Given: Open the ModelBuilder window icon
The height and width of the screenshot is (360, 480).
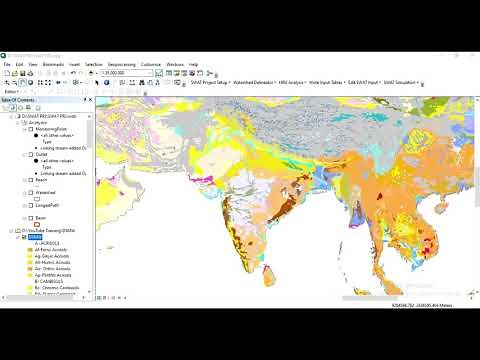Looking at the screenshot, I should tap(210, 73).
